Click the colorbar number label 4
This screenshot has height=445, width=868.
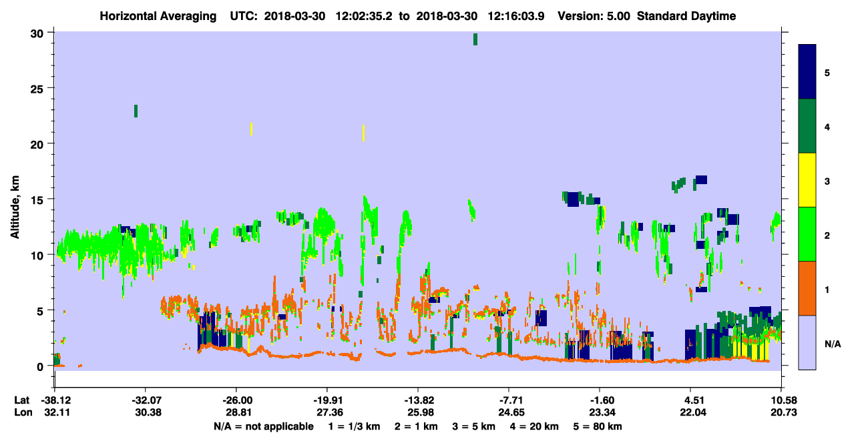click(x=827, y=126)
